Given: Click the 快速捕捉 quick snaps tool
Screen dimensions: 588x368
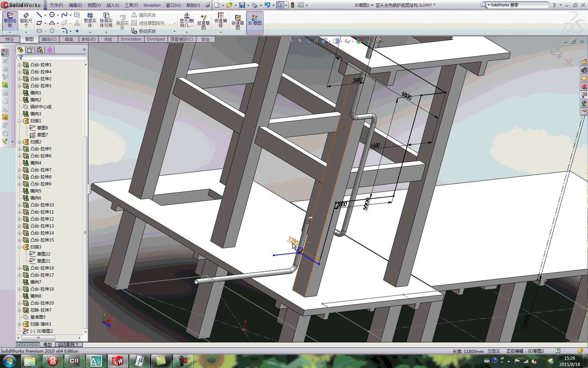Looking at the screenshot, I should pyautogui.click(x=220, y=20).
